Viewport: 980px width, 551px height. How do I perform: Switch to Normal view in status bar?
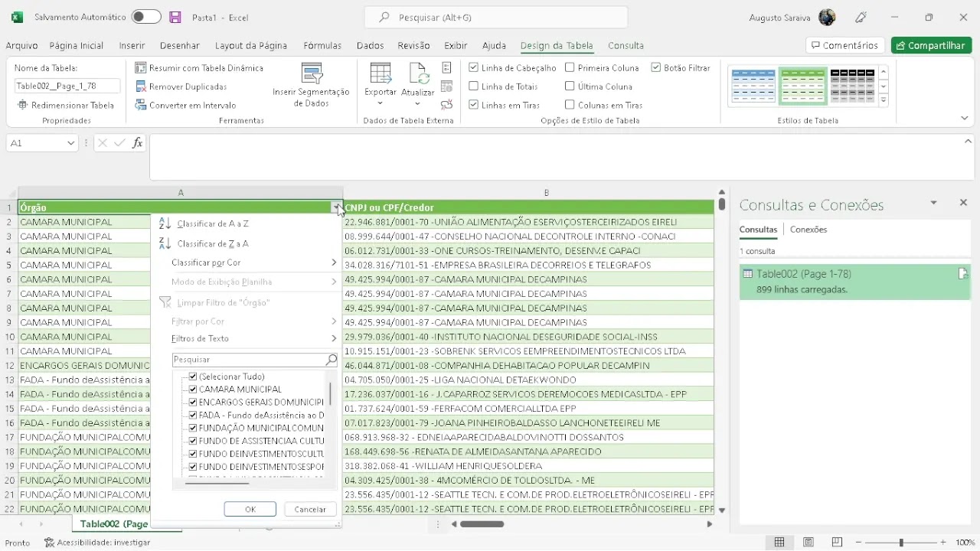pyautogui.click(x=779, y=543)
